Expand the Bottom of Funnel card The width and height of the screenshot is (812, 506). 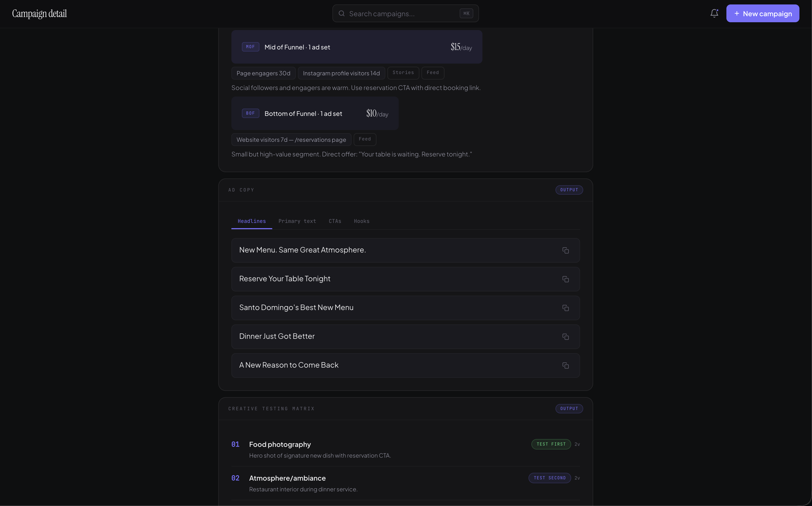point(315,114)
